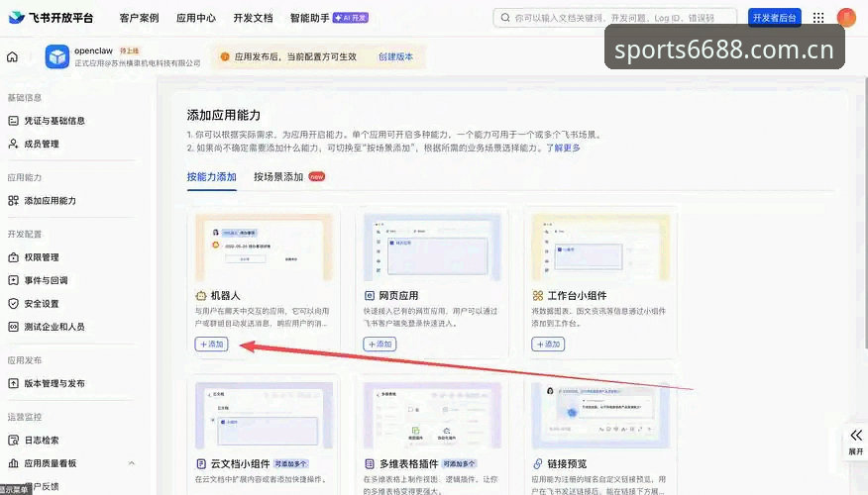Open 权限管理 in sidebar
Screen dimensions: 868x495
coord(34,257)
